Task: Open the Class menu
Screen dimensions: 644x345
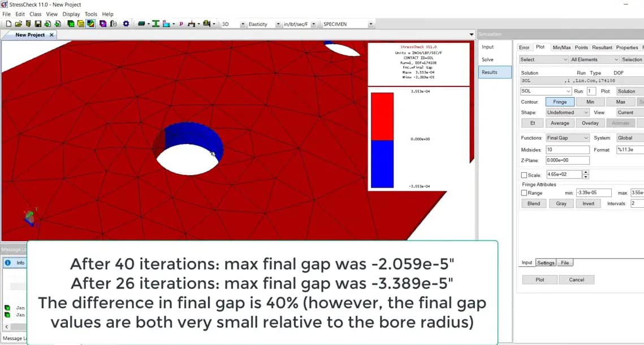Action: (35, 14)
